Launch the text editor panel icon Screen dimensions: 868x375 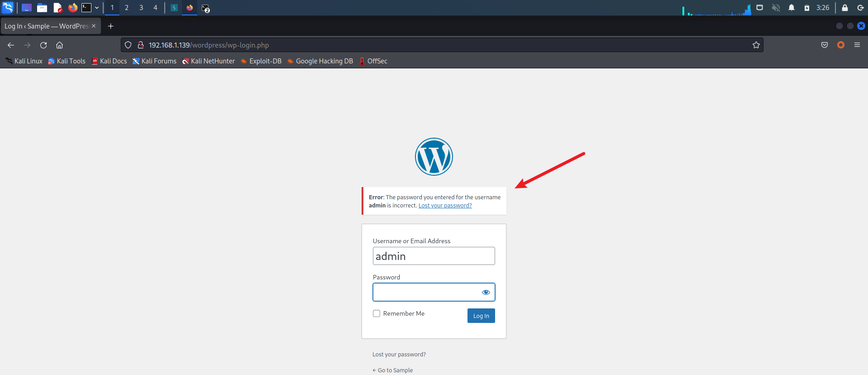click(57, 8)
